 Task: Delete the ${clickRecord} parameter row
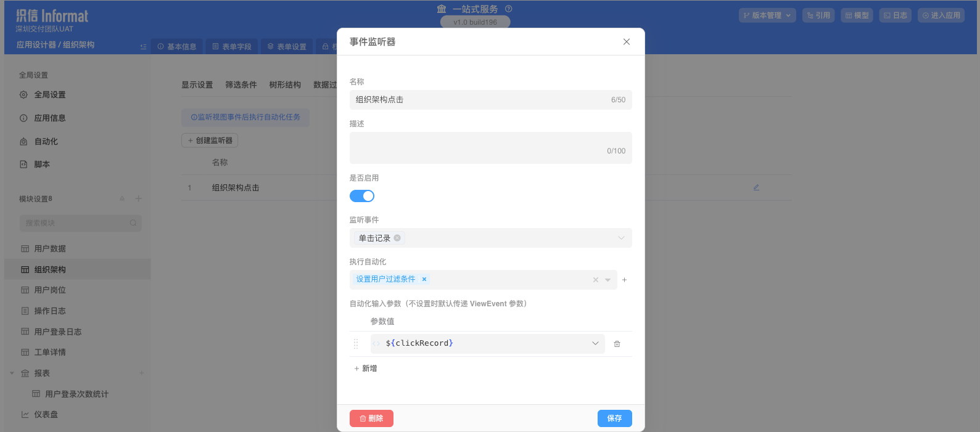click(x=617, y=344)
